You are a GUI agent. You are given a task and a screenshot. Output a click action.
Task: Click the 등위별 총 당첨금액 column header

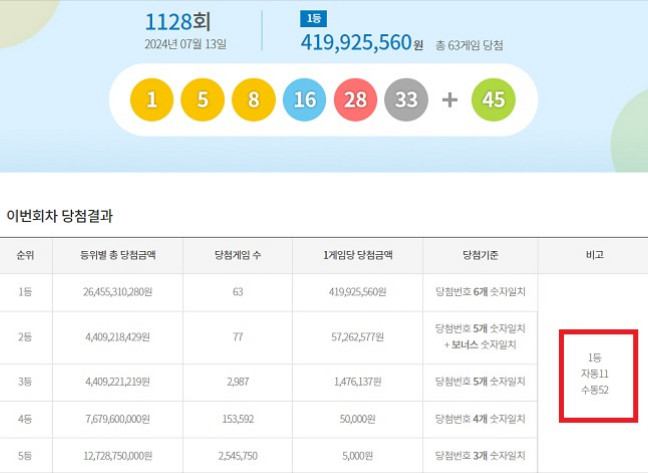[x=118, y=255]
